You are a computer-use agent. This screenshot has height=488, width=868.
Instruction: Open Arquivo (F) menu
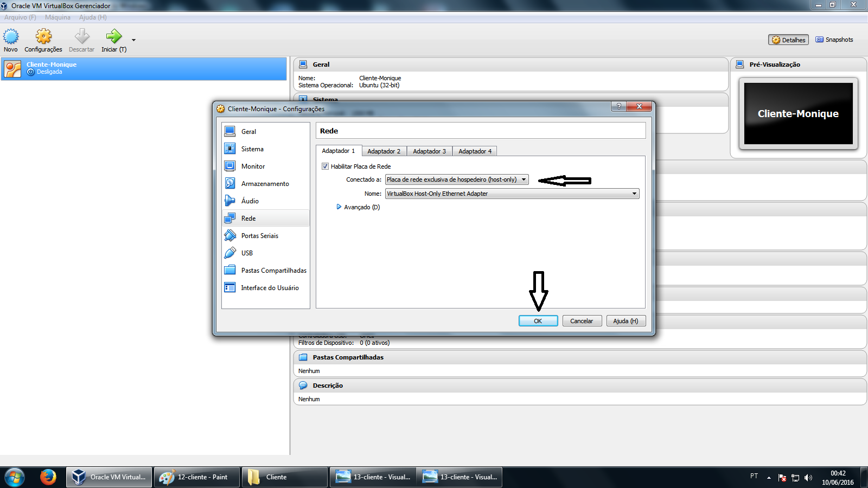[x=20, y=17]
